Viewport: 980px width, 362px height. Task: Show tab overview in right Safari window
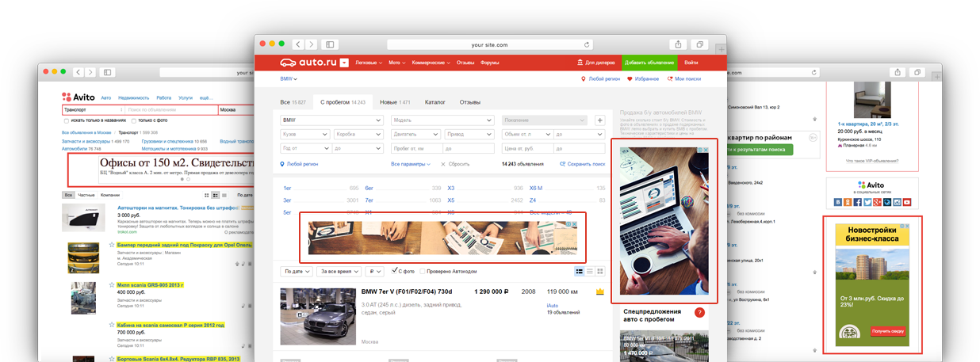pos(918,72)
